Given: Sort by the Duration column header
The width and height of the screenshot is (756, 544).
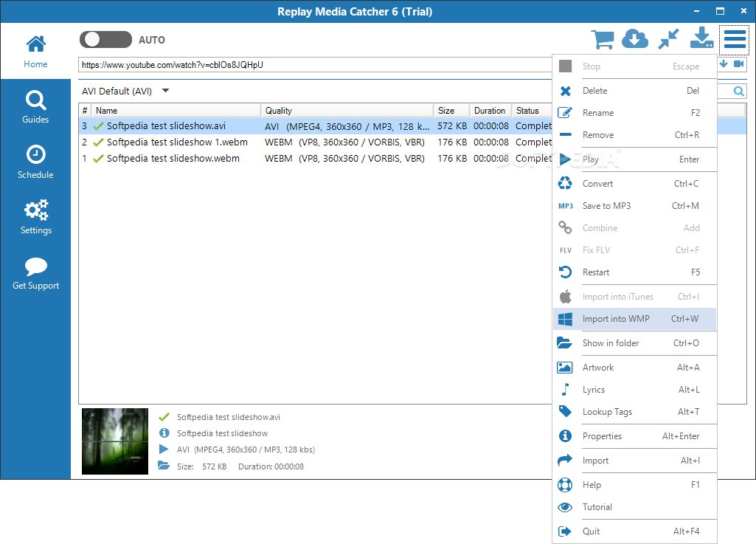Looking at the screenshot, I should 490,111.
